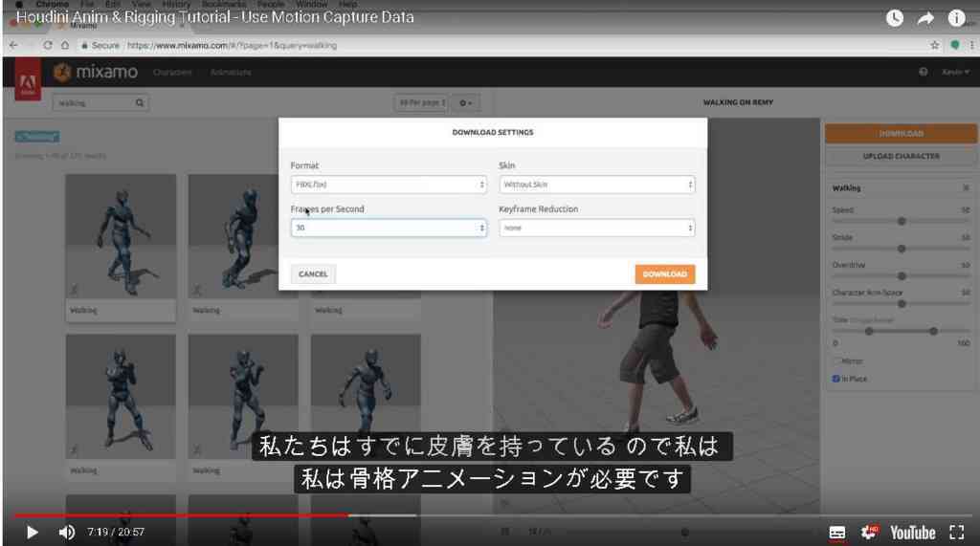
Task: Open the Format dropdown
Action: 389,185
